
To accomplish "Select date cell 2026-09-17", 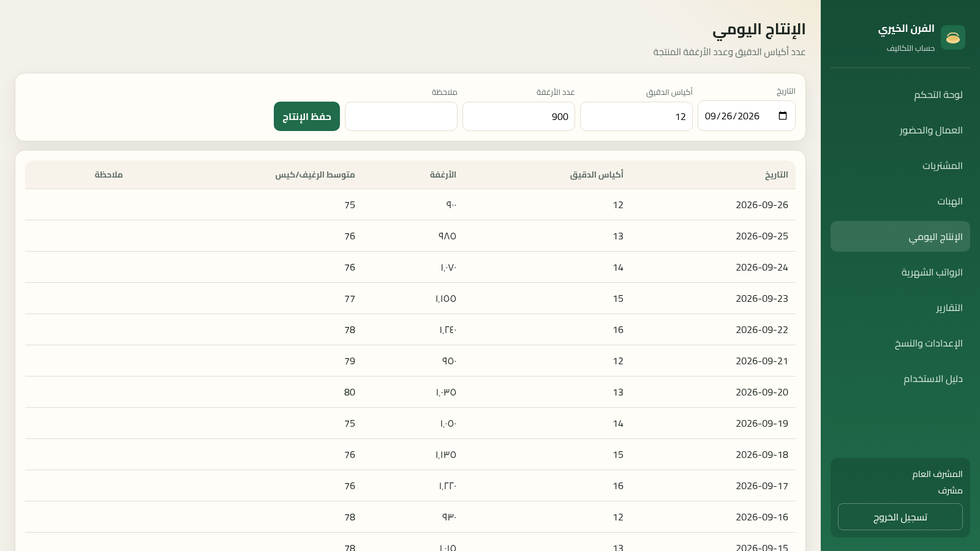I will pyautogui.click(x=762, y=485).
